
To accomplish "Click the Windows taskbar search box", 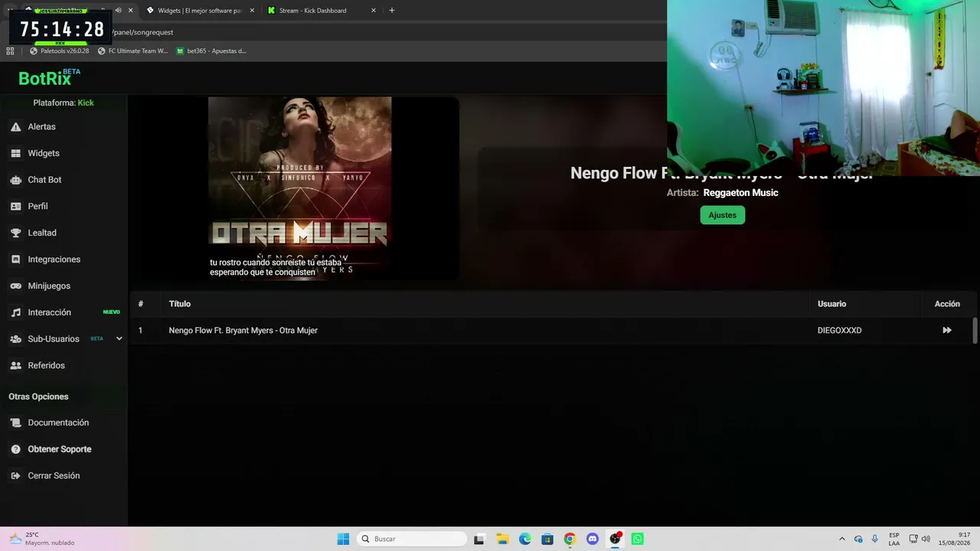I will coord(412,539).
